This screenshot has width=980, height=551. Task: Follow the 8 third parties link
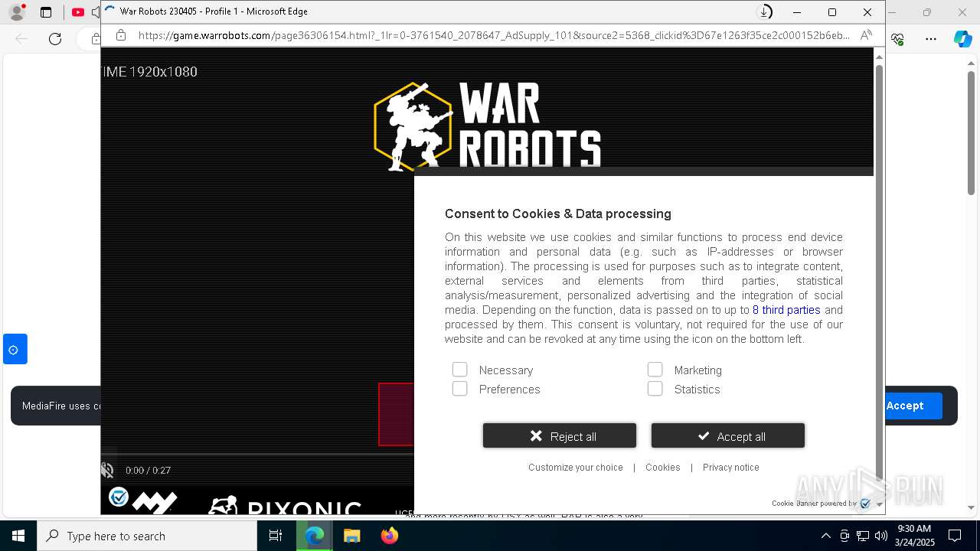coord(786,310)
